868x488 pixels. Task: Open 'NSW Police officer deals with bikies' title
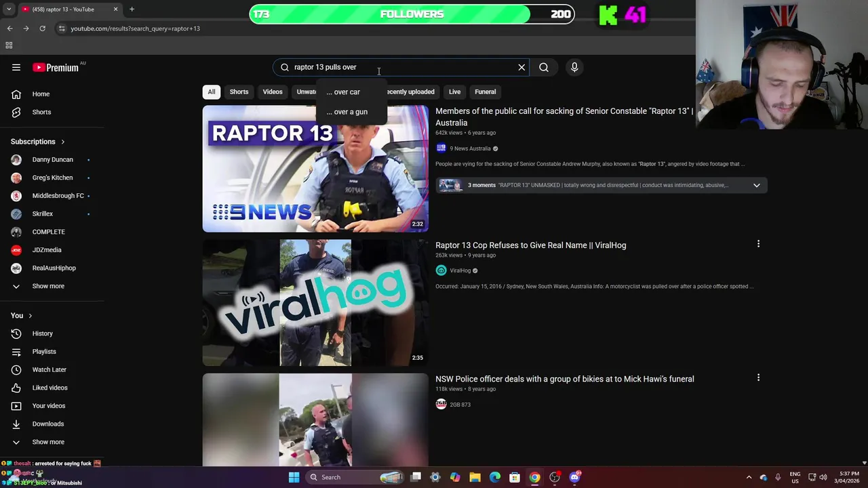[x=565, y=379]
